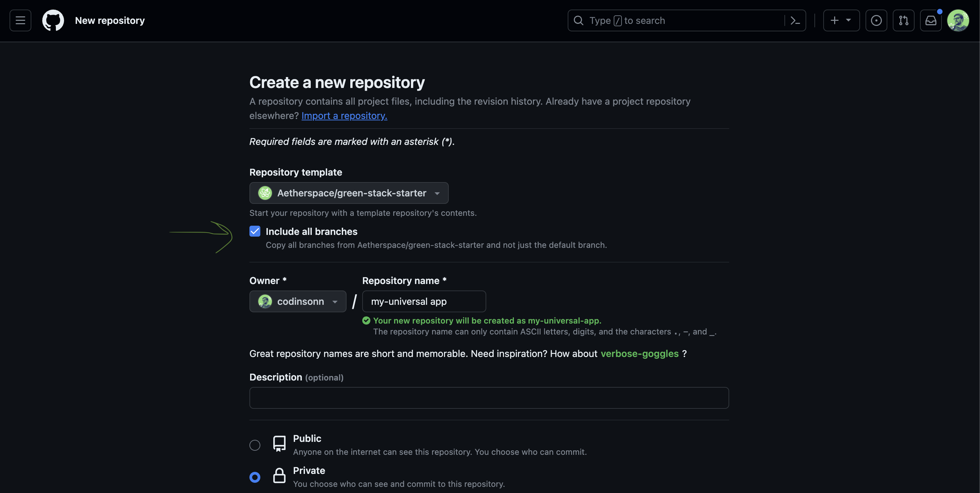Click the search magnifier icon

578,20
